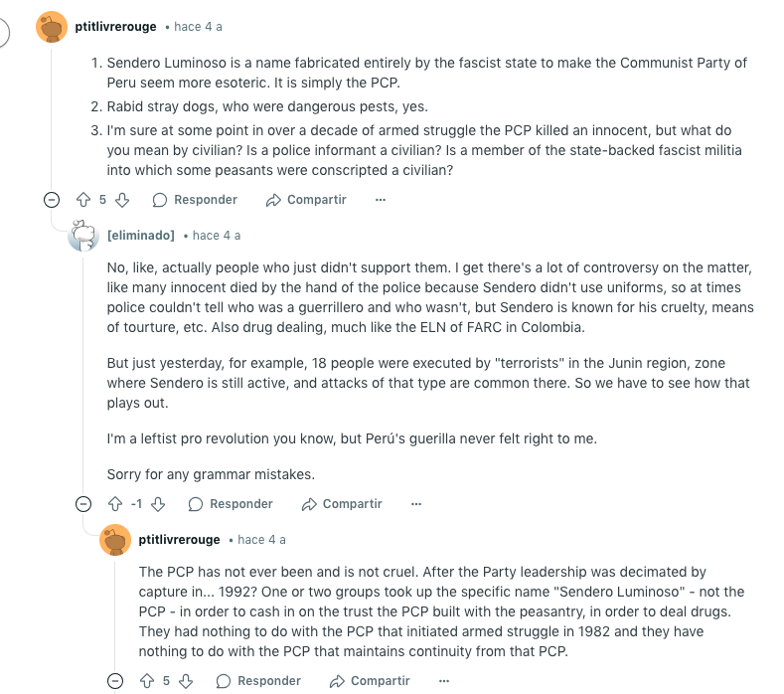Open more options on last reply
The width and height of the screenshot is (784, 694).
pyautogui.click(x=444, y=681)
